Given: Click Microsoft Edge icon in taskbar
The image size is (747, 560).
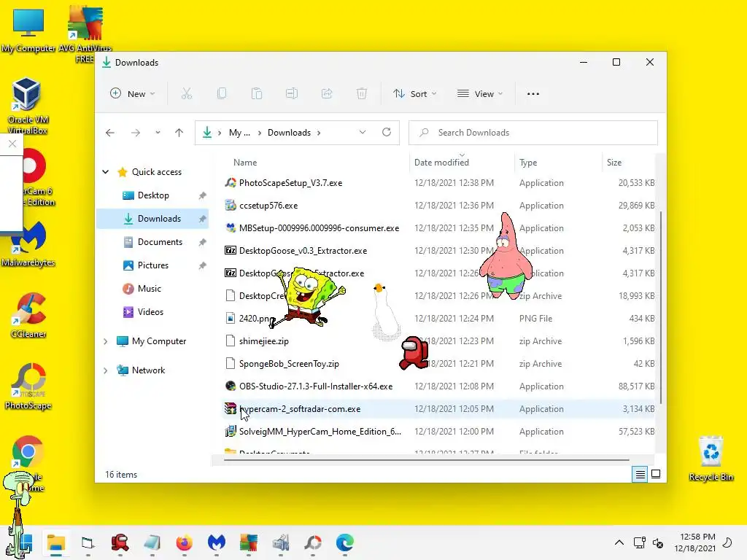Looking at the screenshot, I should tap(345, 542).
